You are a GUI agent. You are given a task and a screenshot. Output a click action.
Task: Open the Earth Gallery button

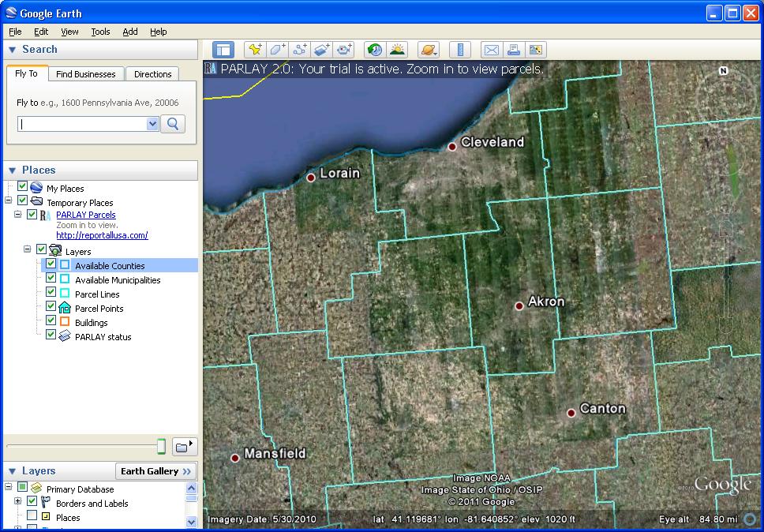pos(156,471)
